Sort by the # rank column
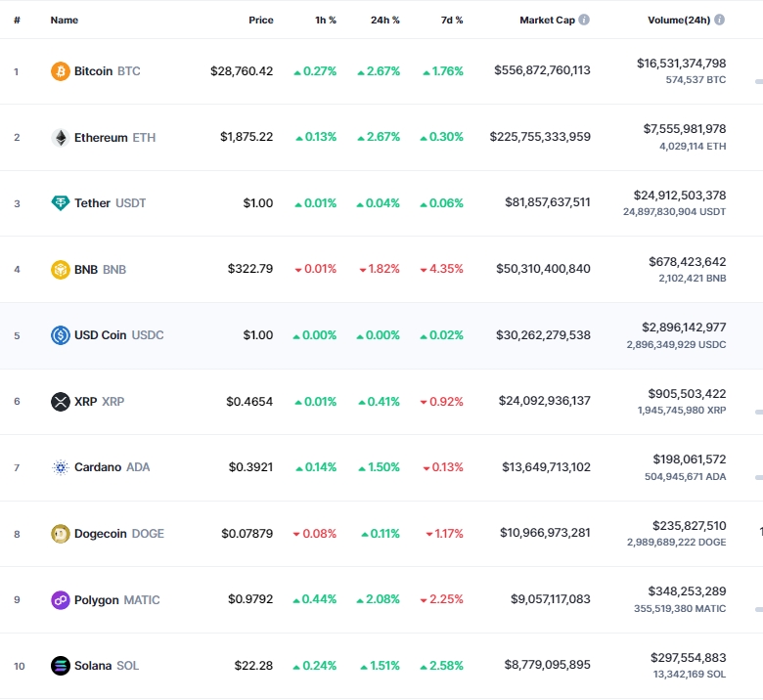 [x=17, y=20]
